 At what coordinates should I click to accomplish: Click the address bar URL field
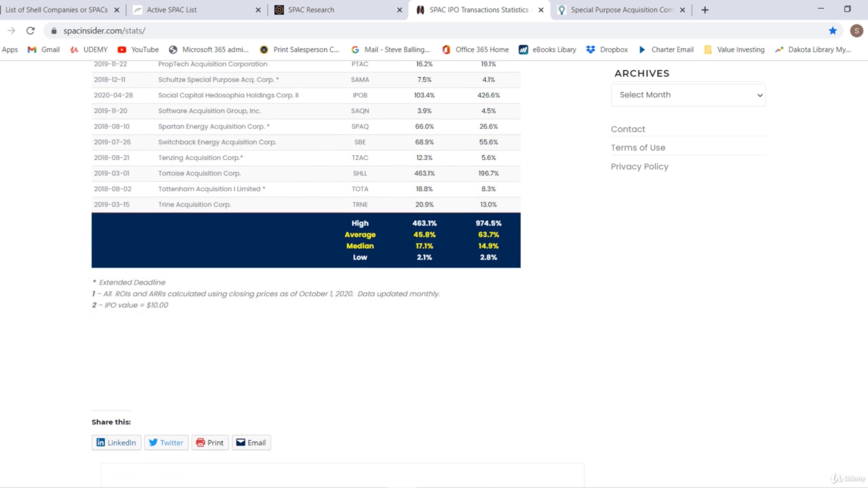coord(434,30)
